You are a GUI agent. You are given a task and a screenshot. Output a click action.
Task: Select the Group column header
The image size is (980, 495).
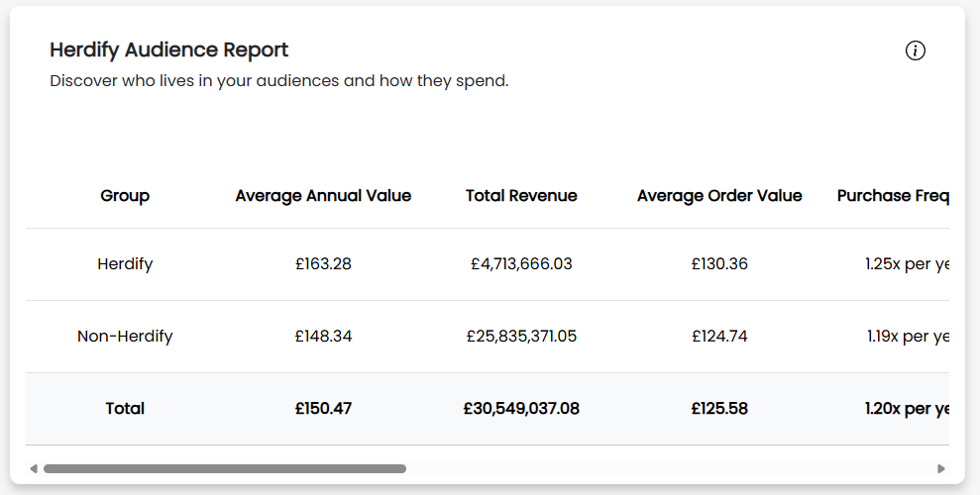pos(125,196)
